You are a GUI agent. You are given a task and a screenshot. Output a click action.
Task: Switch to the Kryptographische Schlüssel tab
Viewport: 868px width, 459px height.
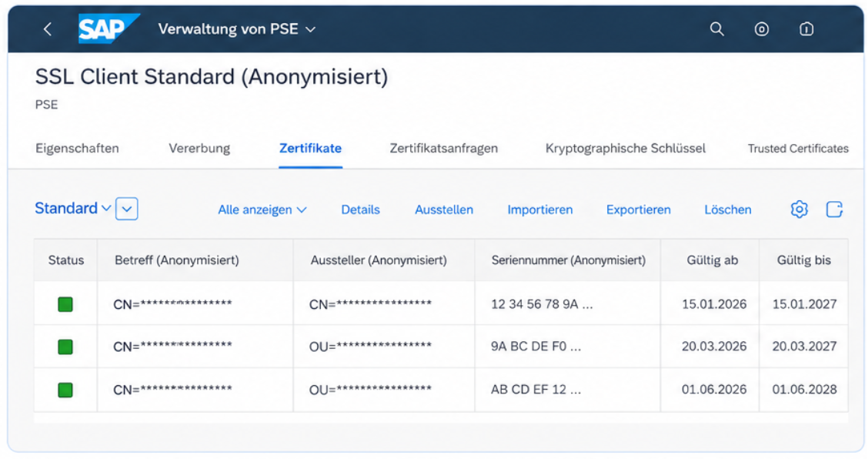coord(626,148)
